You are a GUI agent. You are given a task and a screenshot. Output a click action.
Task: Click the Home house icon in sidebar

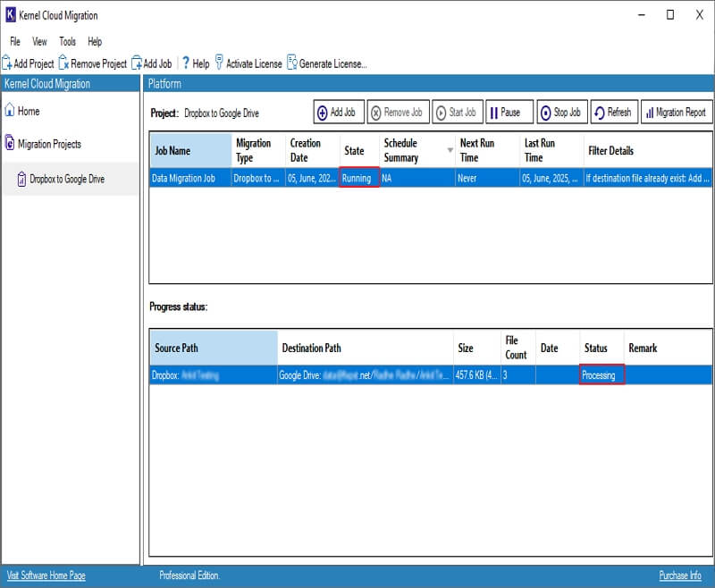coord(10,110)
